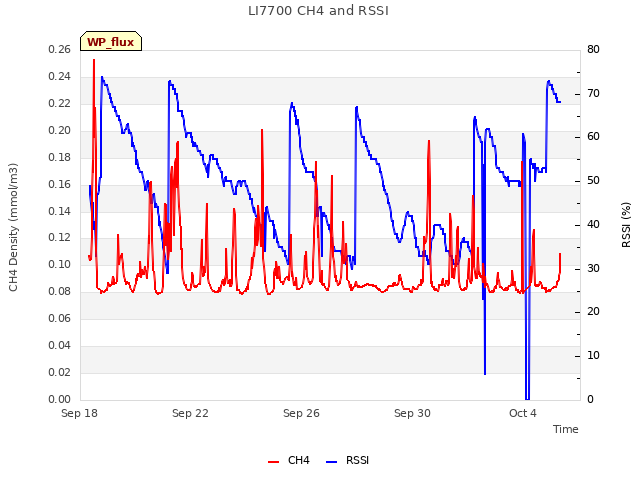Click the 0.20 left axis tick value
This screenshot has width=640, height=480.
pos(60,130)
